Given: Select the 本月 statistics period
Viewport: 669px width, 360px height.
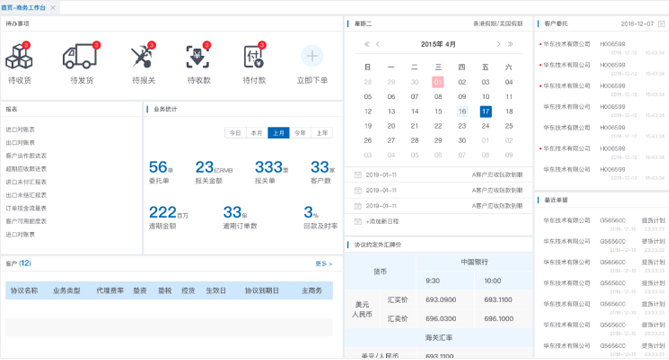Looking at the screenshot, I should click(x=257, y=133).
